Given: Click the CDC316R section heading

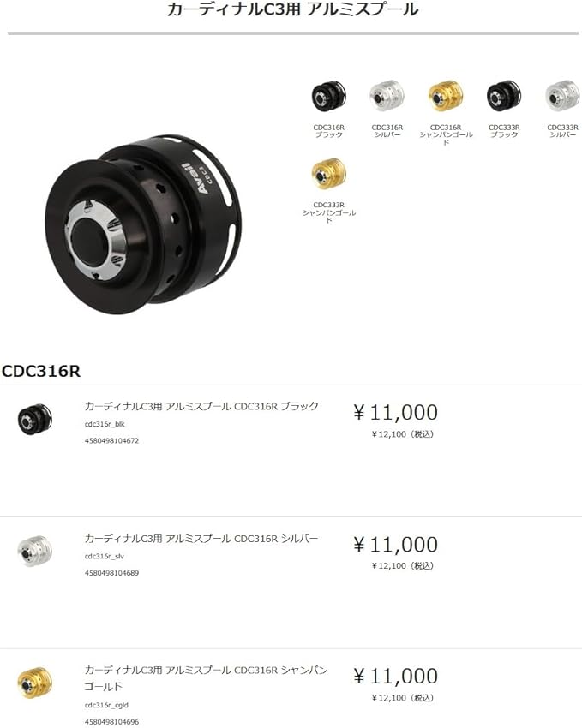Looking at the screenshot, I should [x=41, y=371].
